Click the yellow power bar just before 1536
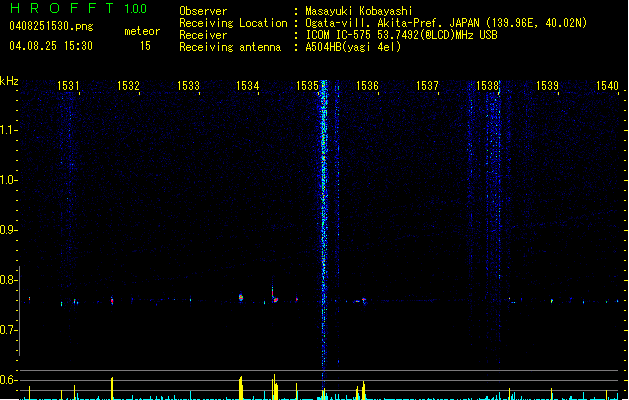Screen dimensions: 629x400 tap(363, 390)
